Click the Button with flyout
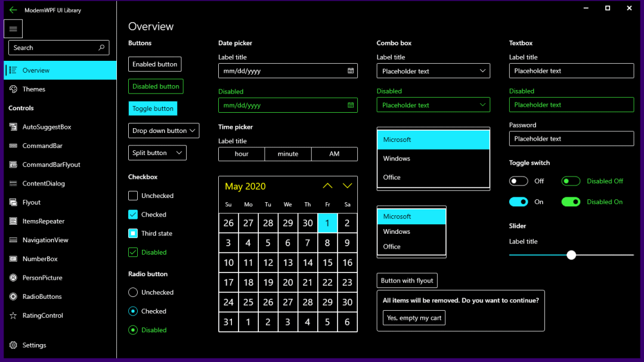The height and width of the screenshot is (362, 644). pos(407,280)
